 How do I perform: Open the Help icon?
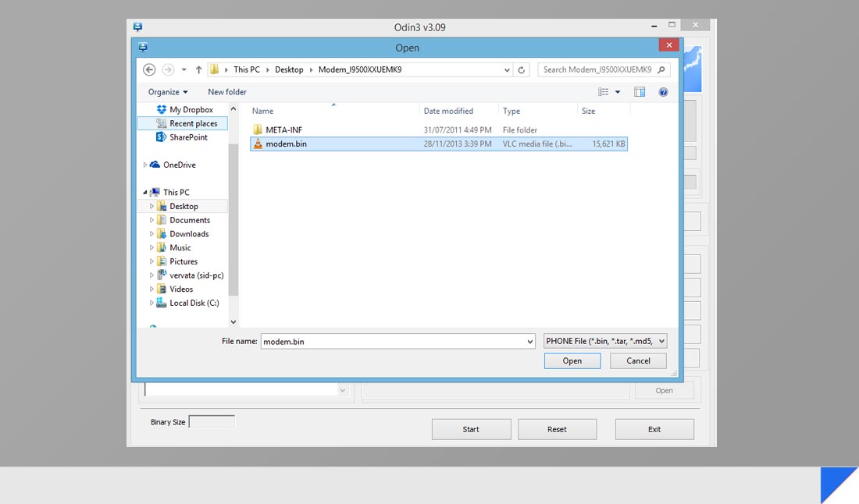click(x=663, y=92)
